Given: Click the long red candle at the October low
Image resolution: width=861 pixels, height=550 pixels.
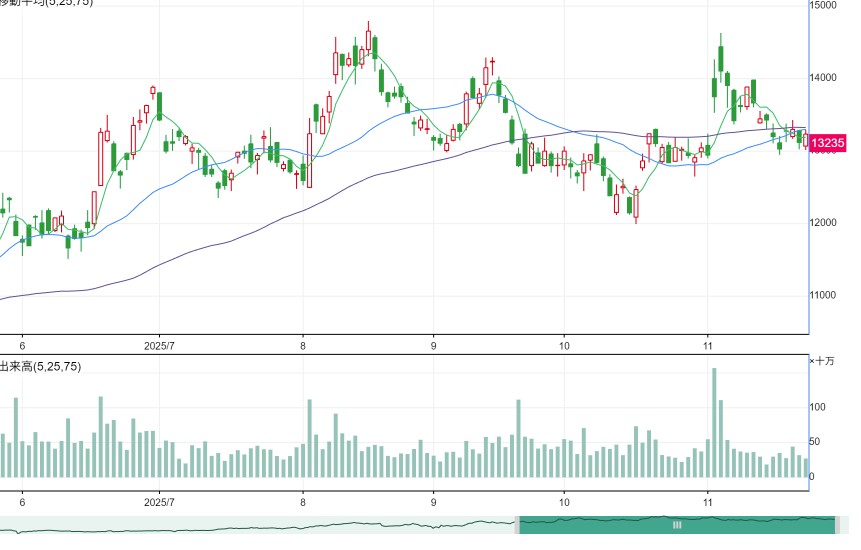Looking at the screenshot, I should (x=636, y=204).
